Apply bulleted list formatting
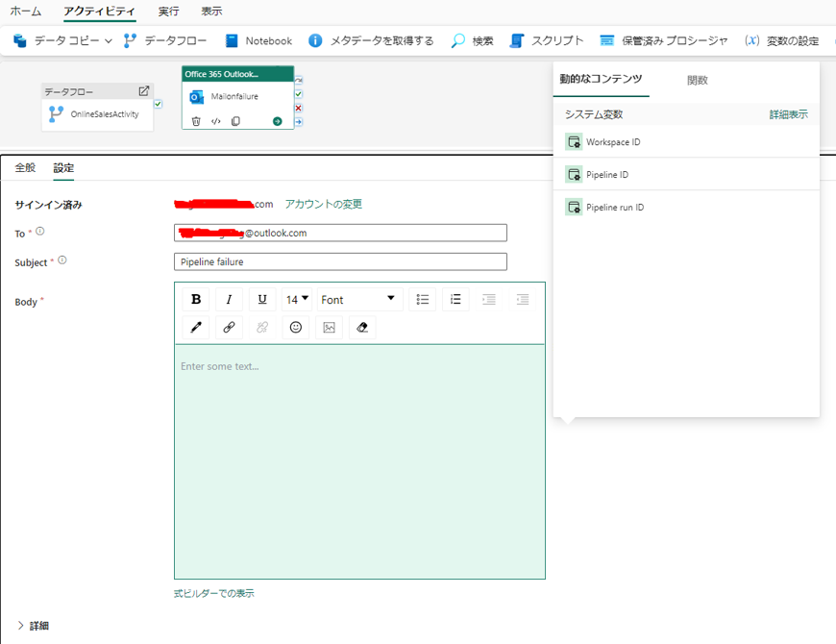This screenshot has height=644, width=836. point(422,299)
